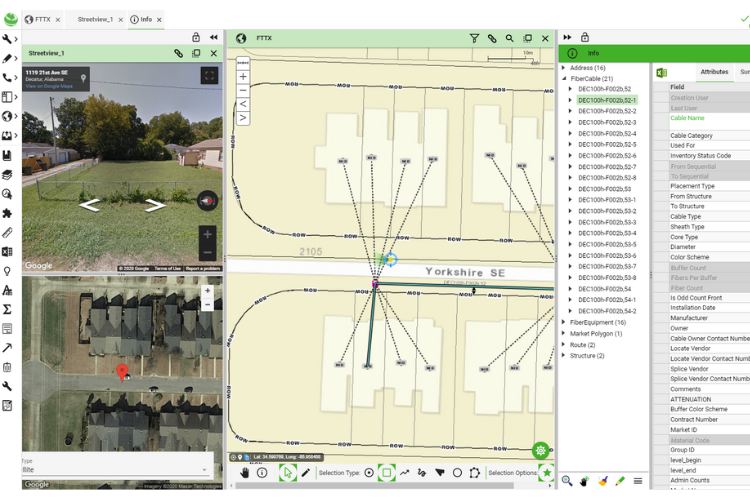
Task: Zoom in on the satellite mini-map
Action: (x=207, y=290)
